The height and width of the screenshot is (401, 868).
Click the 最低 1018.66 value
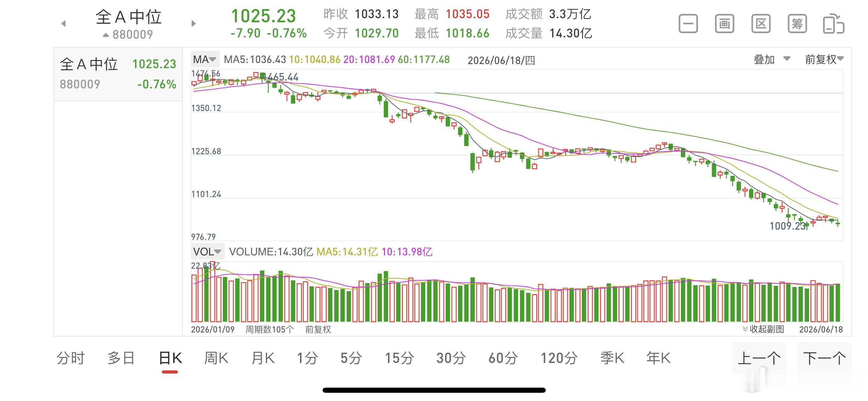tap(468, 33)
